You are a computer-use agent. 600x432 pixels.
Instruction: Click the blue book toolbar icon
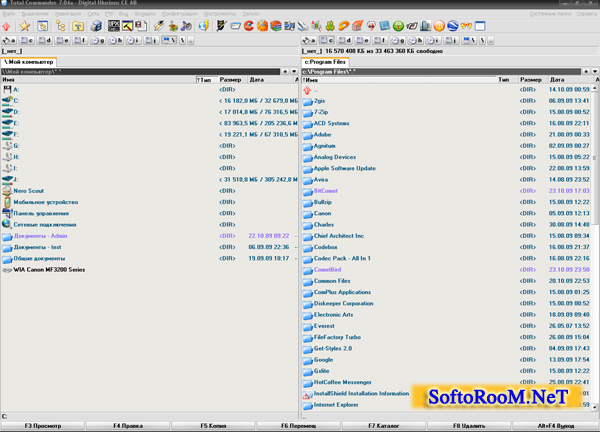click(385, 26)
